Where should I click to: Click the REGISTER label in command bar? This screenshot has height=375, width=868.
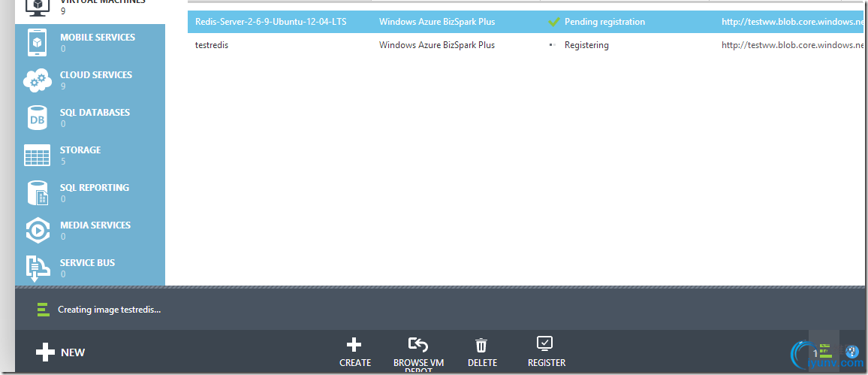[x=547, y=363]
